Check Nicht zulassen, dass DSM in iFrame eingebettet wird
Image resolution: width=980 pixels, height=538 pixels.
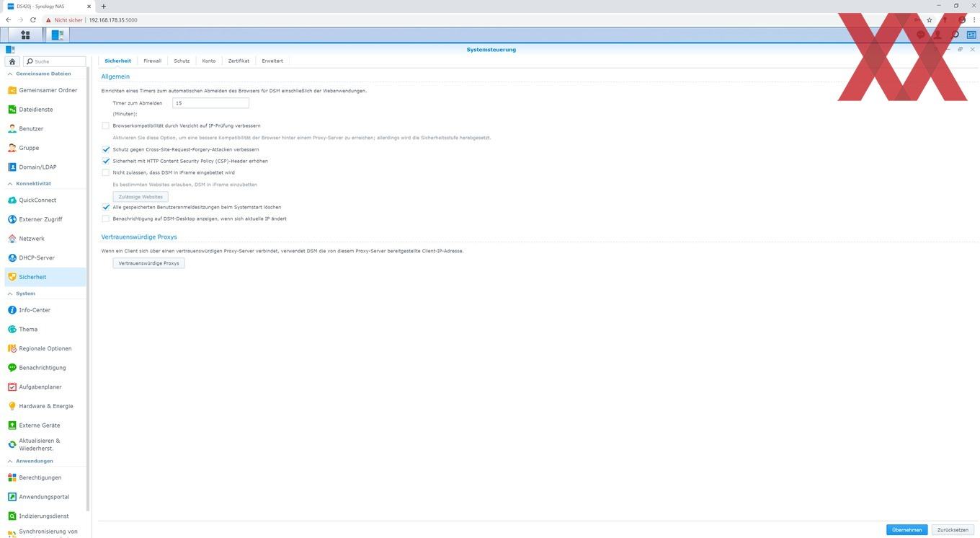pos(106,172)
